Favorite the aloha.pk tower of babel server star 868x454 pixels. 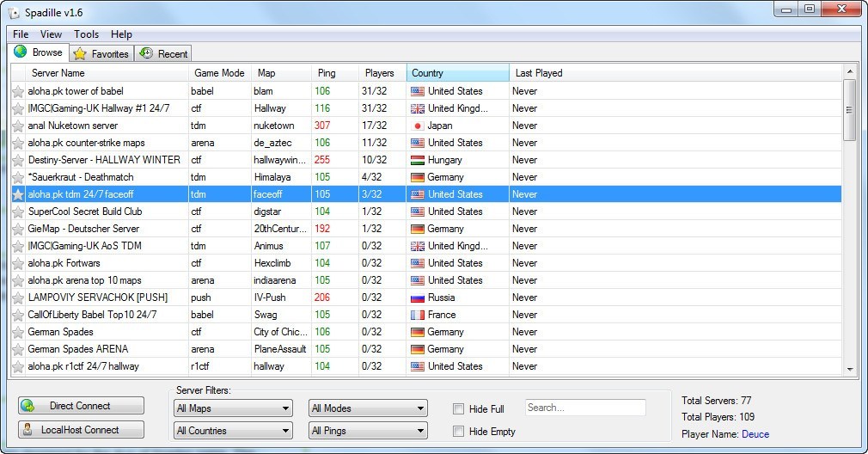(x=18, y=91)
